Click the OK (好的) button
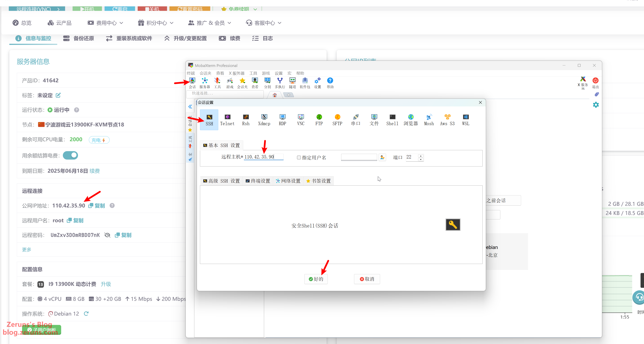Viewport: 644px width, 344px height. [x=316, y=279]
